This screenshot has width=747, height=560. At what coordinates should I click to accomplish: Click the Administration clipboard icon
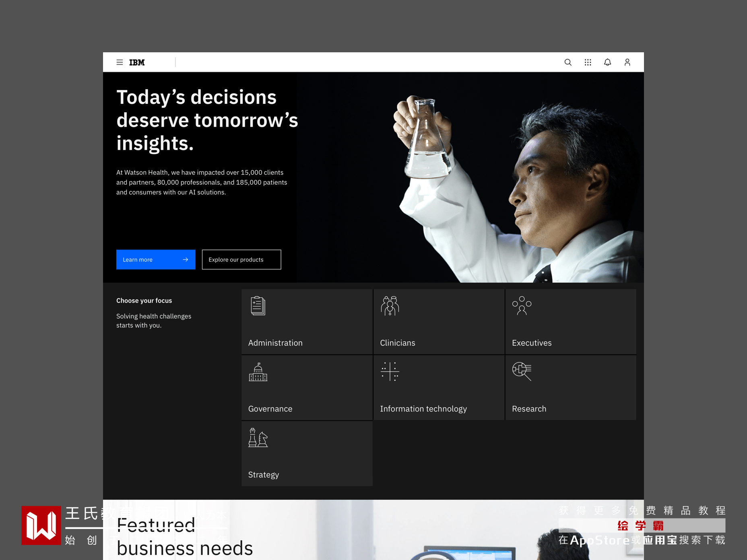click(x=258, y=306)
